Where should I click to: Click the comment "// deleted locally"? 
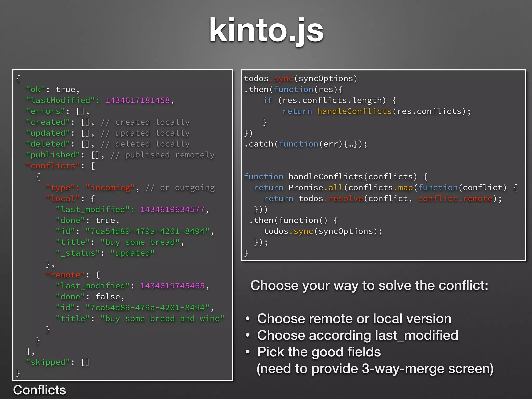(x=145, y=144)
